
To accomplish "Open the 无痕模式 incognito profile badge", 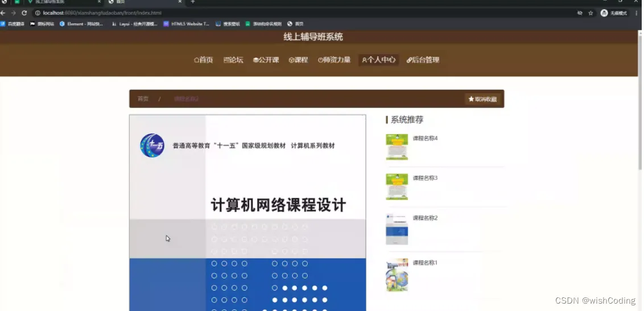I will [614, 13].
